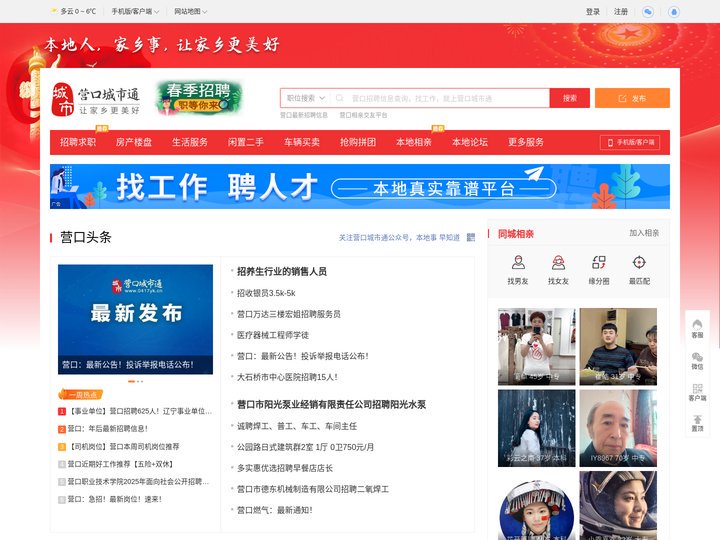Open headline 招养生行业的销售人员

(x=281, y=271)
